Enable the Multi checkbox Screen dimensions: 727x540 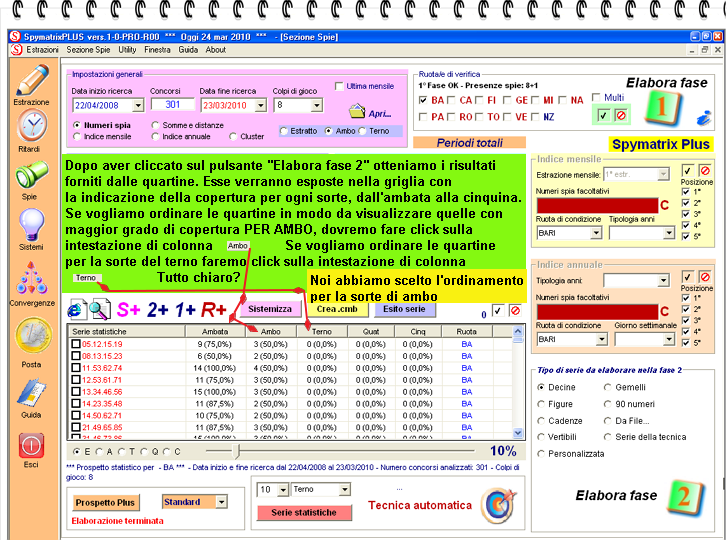(596, 97)
